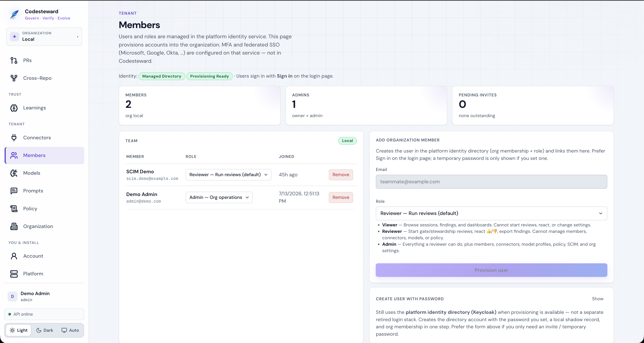Click admin@demo.com email text
Screen dimensions: 644x343
coord(143,202)
